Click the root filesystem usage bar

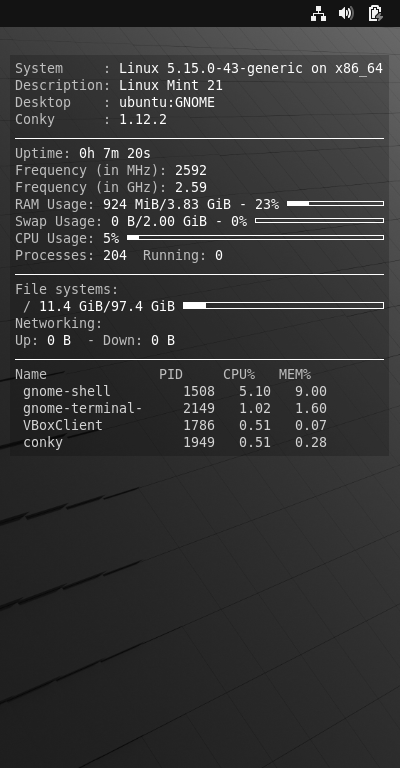[283, 306]
